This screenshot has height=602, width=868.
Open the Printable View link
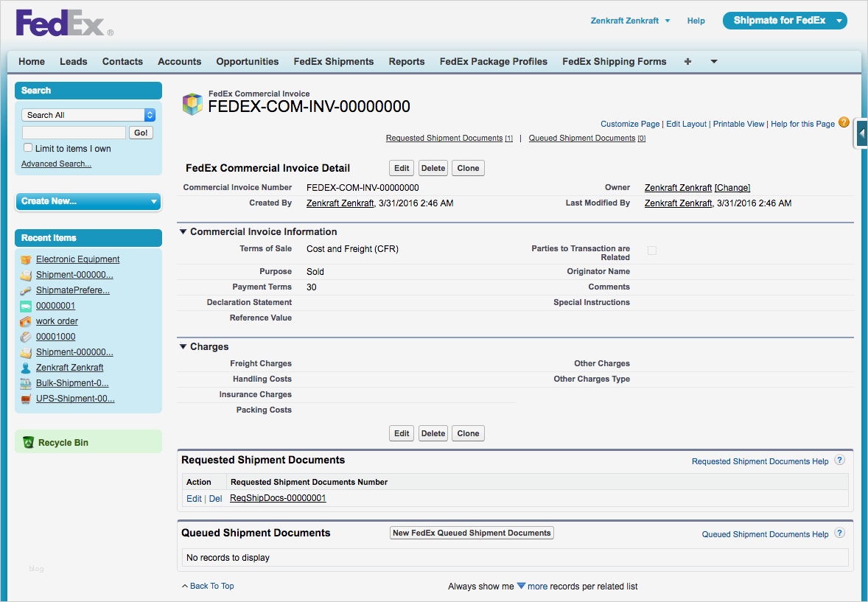[738, 124]
